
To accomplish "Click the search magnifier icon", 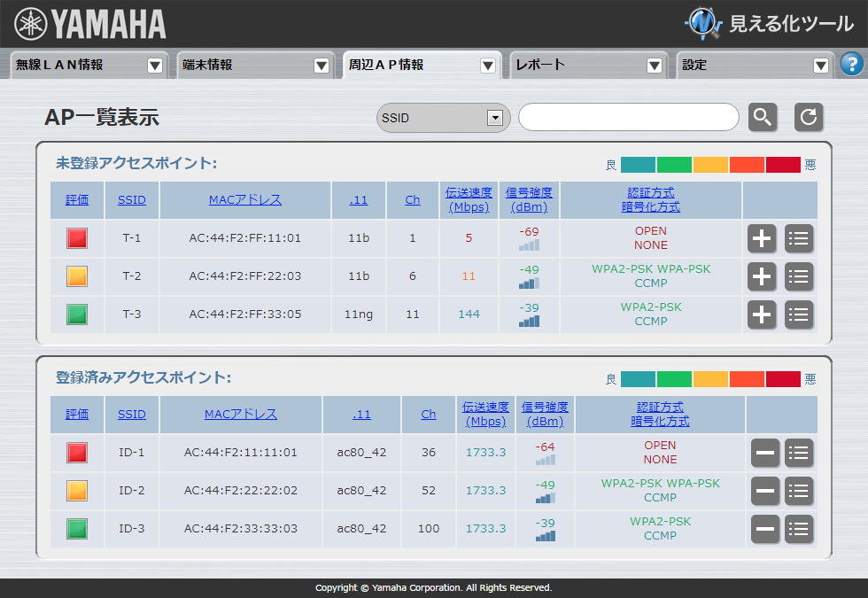I will coord(763,116).
